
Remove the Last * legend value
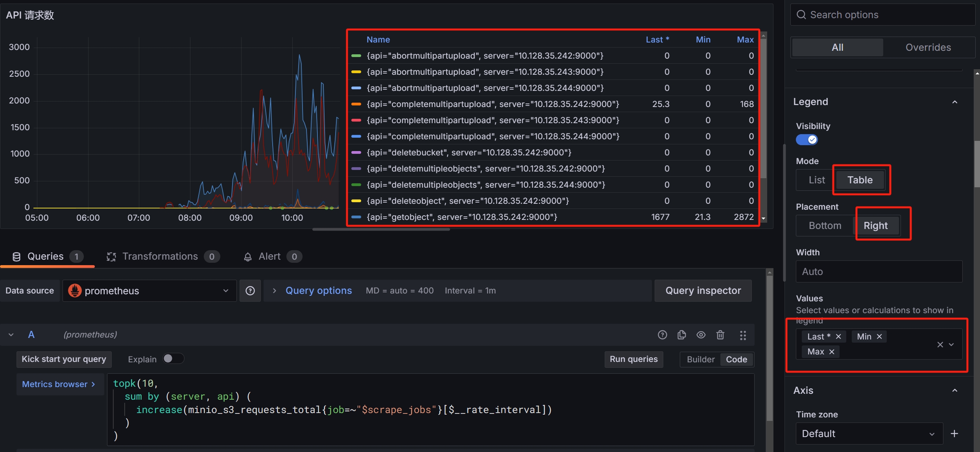(x=838, y=336)
